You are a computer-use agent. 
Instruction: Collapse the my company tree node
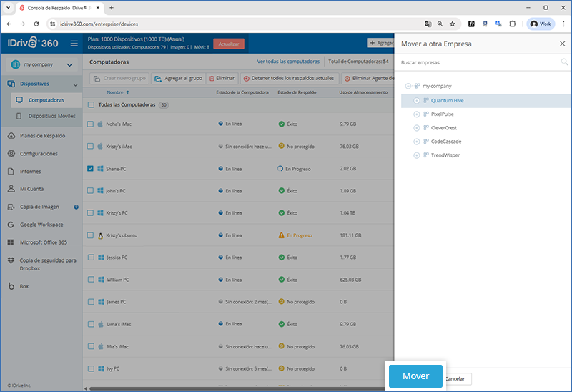[x=408, y=86]
